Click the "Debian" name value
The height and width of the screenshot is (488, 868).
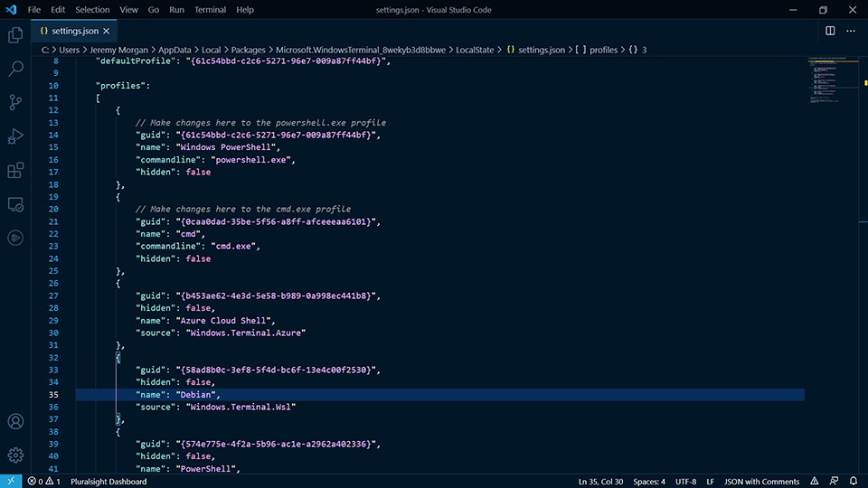(x=195, y=395)
